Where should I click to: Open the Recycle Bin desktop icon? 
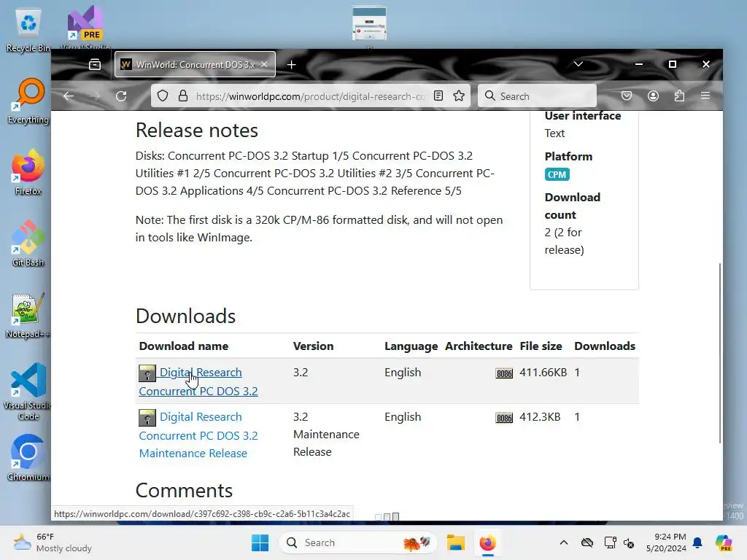pos(28,29)
